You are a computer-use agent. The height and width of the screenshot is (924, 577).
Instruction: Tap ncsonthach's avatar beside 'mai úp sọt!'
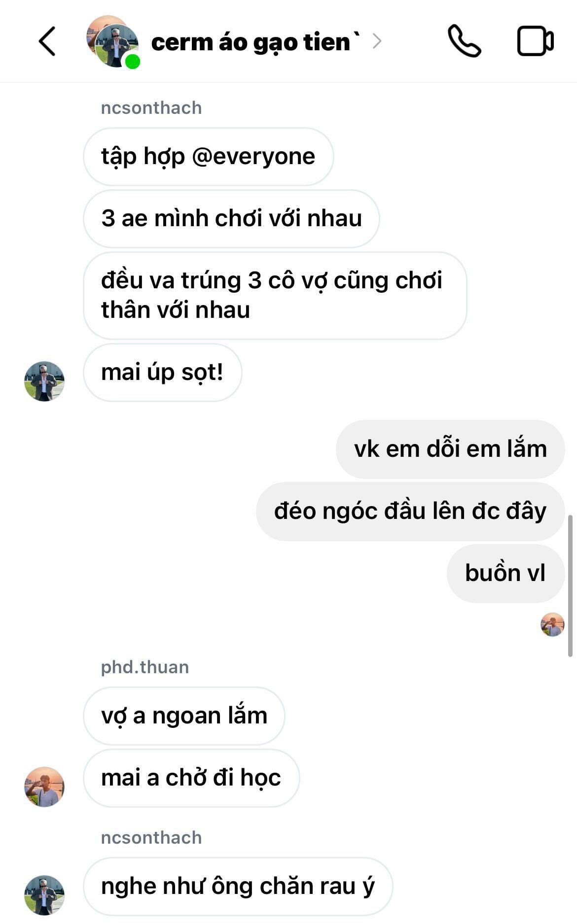(44, 381)
